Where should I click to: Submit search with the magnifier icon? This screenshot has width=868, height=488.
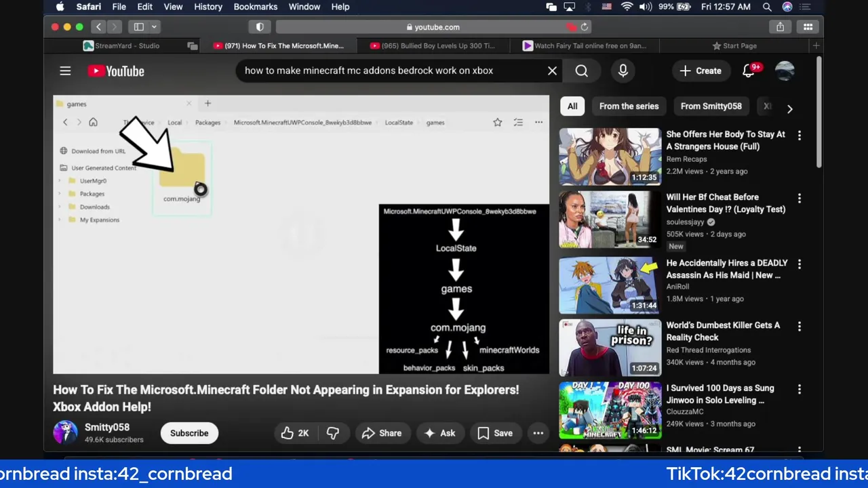[581, 70]
